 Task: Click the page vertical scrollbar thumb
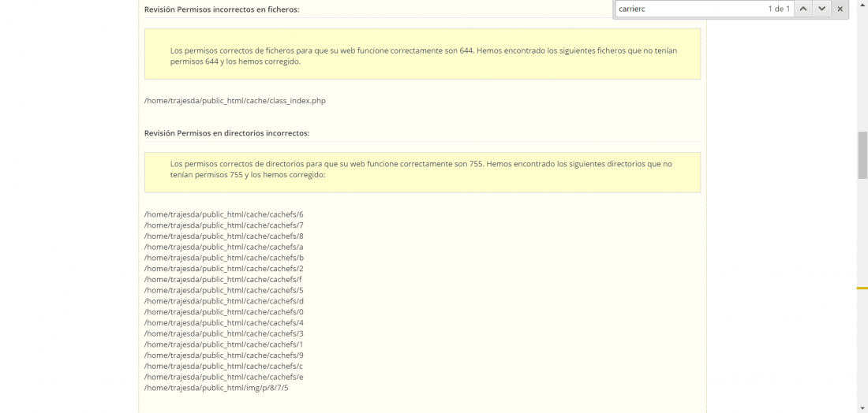pos(862,154)
